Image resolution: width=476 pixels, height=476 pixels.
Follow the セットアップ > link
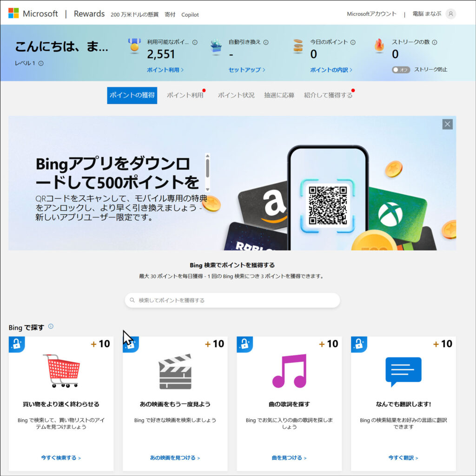247,70
